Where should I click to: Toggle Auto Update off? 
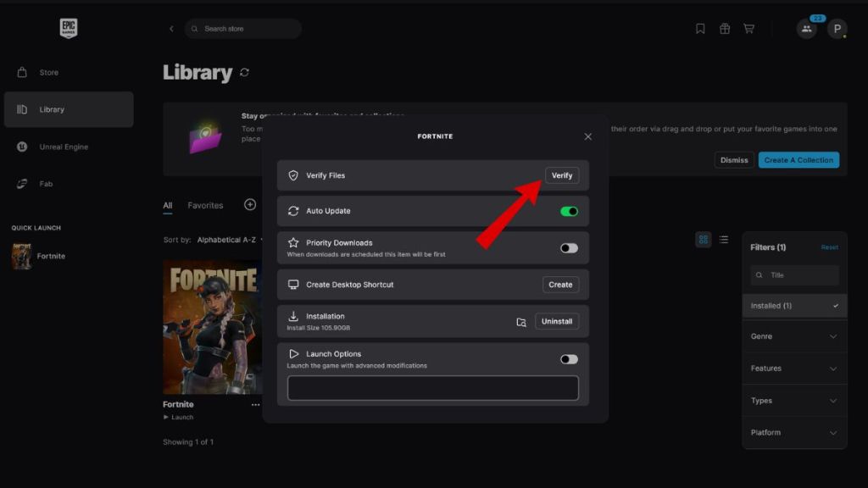[x=569, y=211]
